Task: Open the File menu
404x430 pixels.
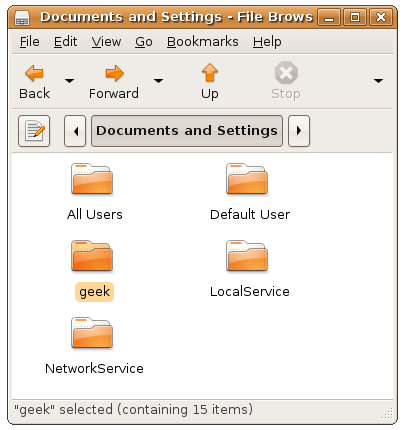Action: click(29, 42)
